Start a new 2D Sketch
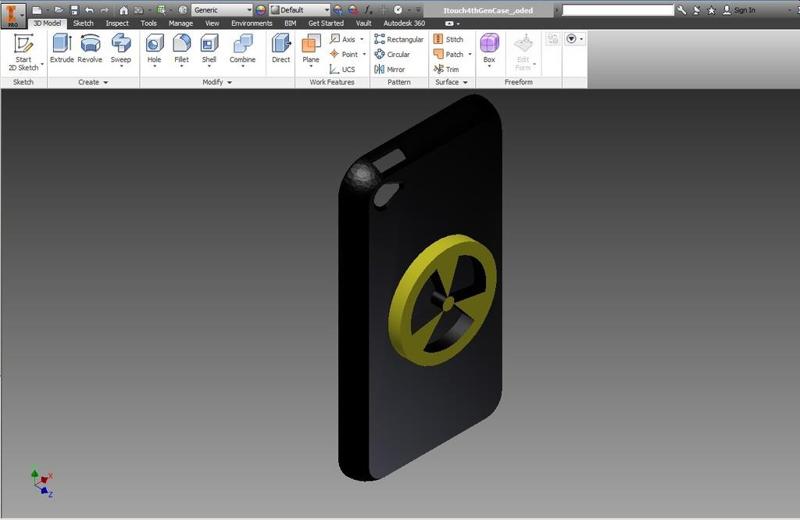800x520 pixels. click(23, 52)
